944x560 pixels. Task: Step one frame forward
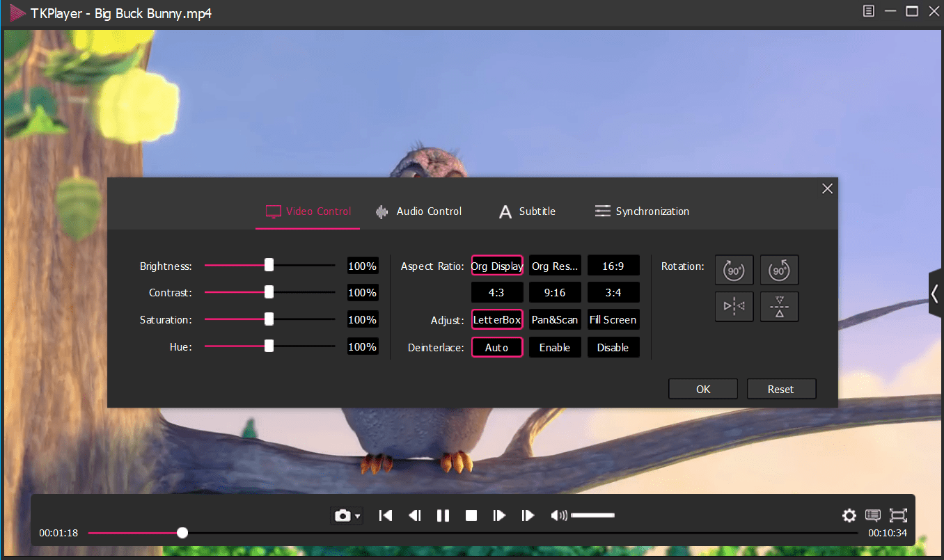(x=499, y=515)
